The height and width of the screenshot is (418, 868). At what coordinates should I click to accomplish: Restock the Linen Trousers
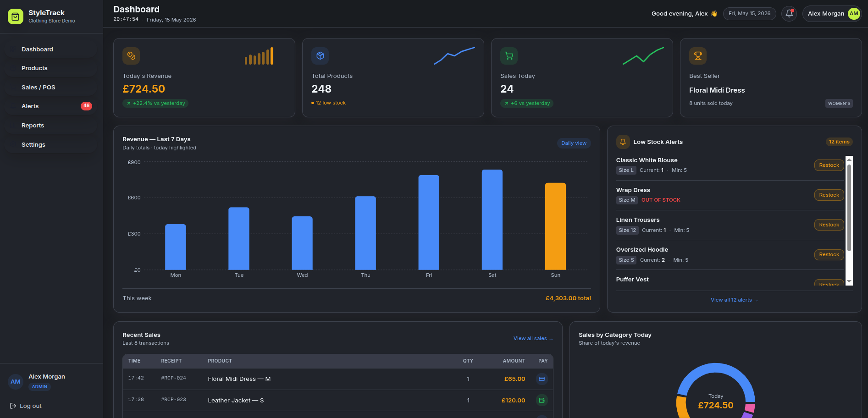(x=829, y=225)
